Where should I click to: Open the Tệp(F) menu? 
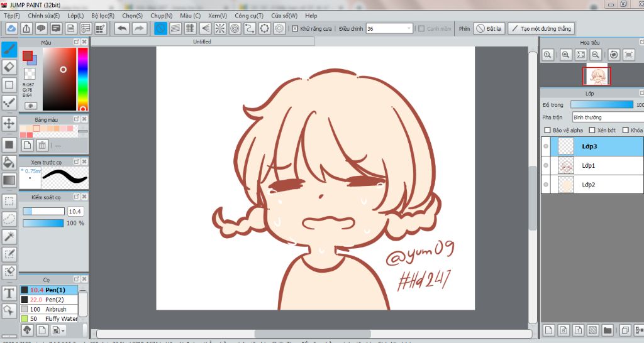[x=12, y=16]
